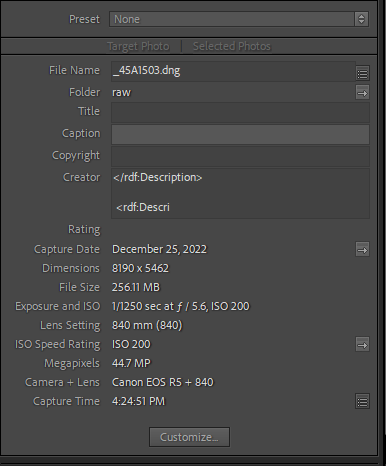The width and height of the screenshot is (386, 466).
Task: Click the Dimensions value 8190 x 5462
Action: pyautogui.click(x=140, y=268)
